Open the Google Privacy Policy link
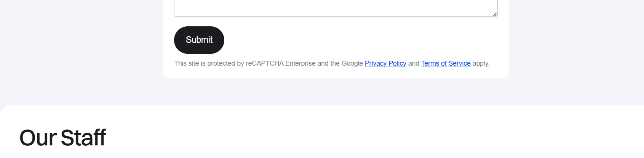 point(385,63)
